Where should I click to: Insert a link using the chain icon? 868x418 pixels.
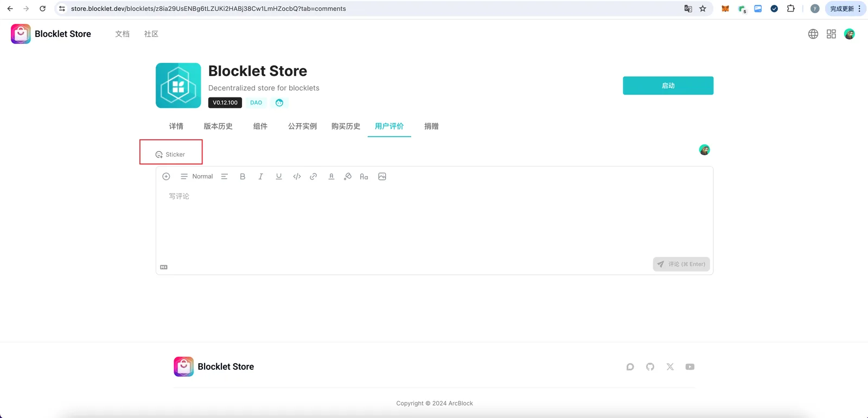[x=314, y=177]
